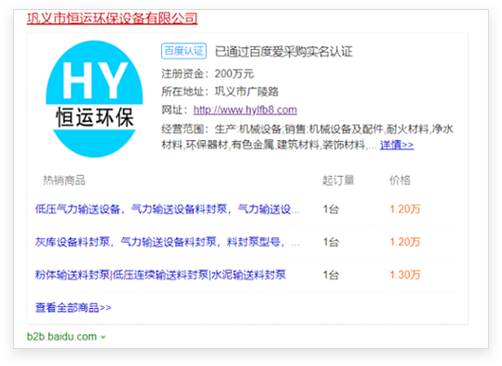Open the 巩义市恒运环保设备有限公司 title link

pyautogui.click(x=112, y=18)
